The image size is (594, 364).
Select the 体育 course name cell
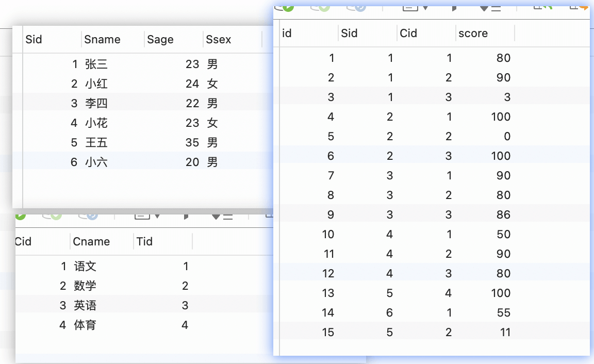[85, 325]
